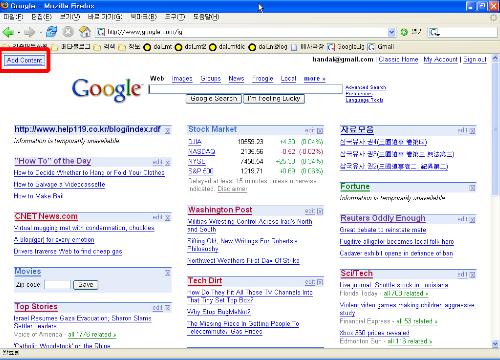
Task: Open the 도구(T) menu
Action: 175,16
